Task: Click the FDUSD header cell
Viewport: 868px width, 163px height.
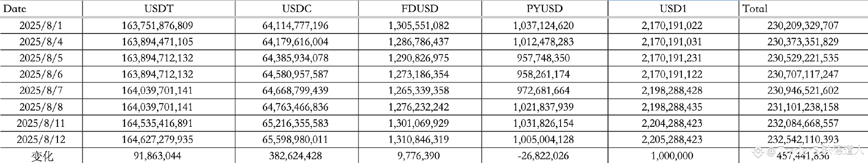Action: [420, 9]
